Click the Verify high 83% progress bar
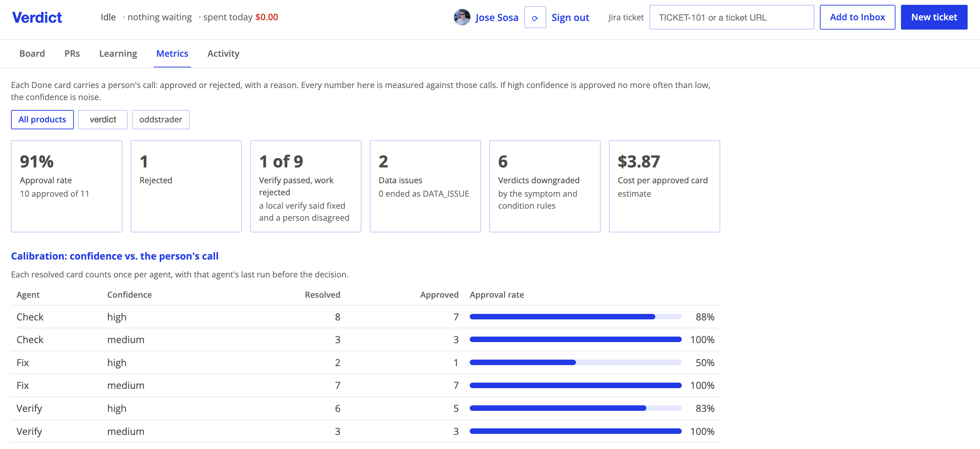The height and width of the screenshot is (449, 980). (576, 408)
